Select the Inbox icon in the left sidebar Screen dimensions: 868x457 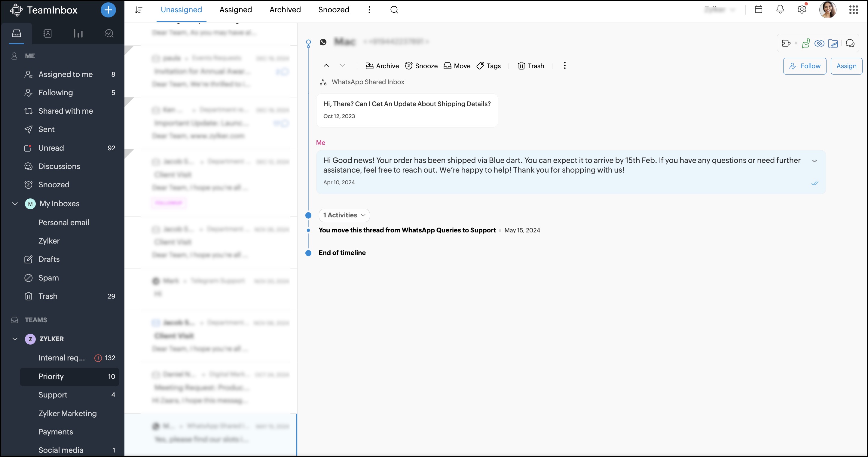17,33
